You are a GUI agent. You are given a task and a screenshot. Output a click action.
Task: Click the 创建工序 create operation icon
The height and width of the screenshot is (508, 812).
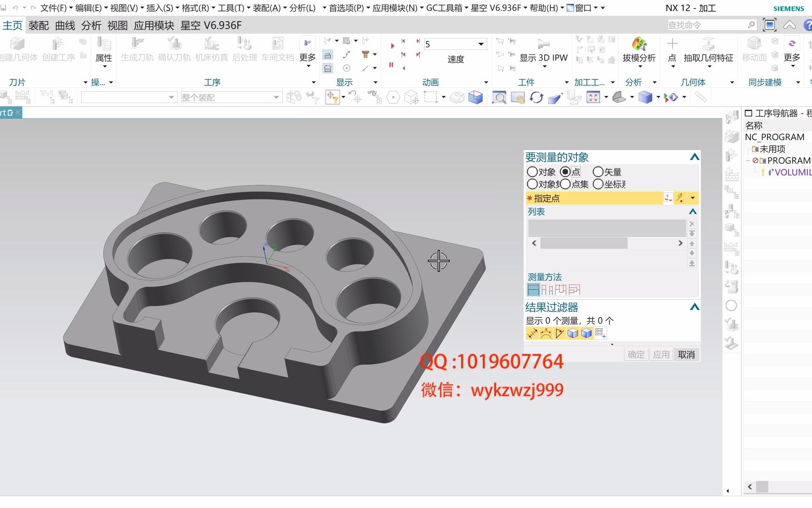(x=57, y=47)
